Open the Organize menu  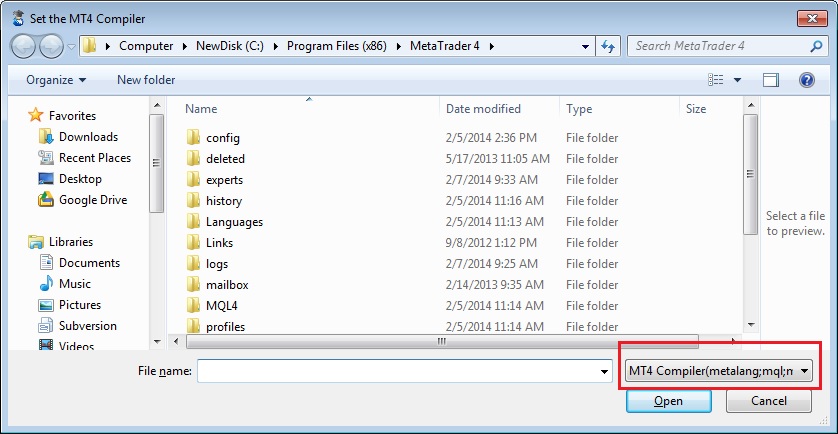pyautogui.click(x=56, y=80)
